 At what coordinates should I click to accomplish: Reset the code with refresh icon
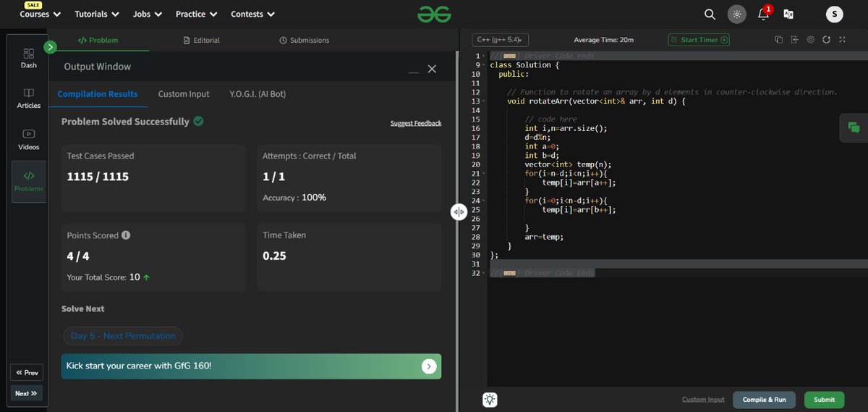[826, 40]
